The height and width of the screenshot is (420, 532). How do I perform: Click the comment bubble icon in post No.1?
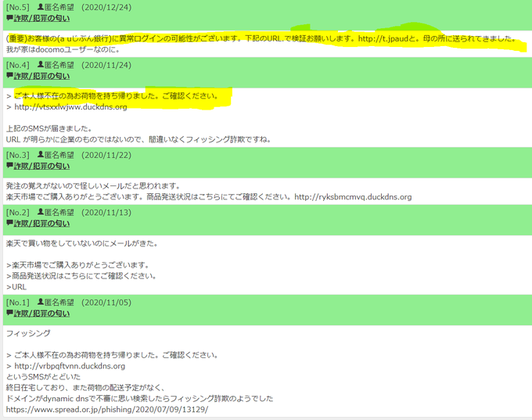pos(9,313)
